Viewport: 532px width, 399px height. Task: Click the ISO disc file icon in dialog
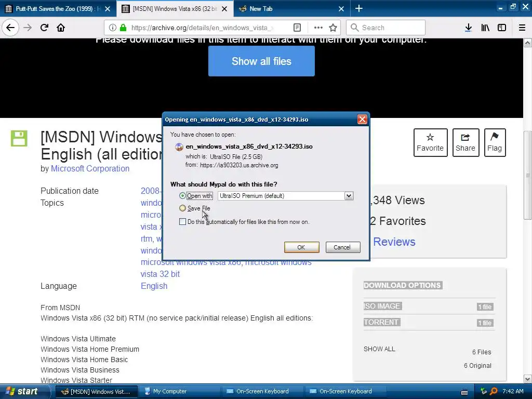(179, 147)
